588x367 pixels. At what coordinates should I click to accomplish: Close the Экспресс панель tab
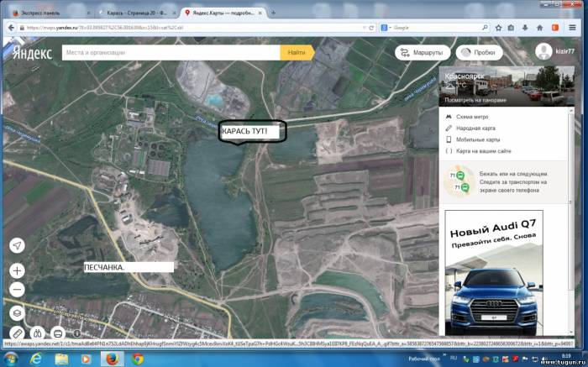pos(88,13)
